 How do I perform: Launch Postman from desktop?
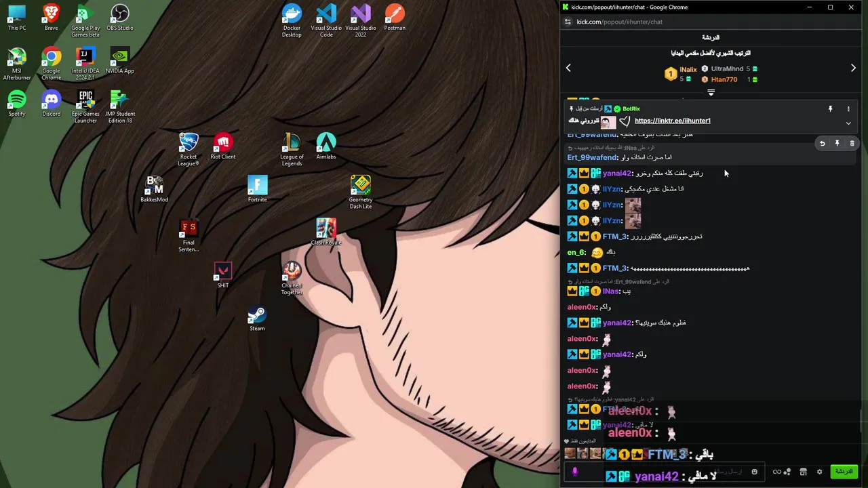coord(395,18)
